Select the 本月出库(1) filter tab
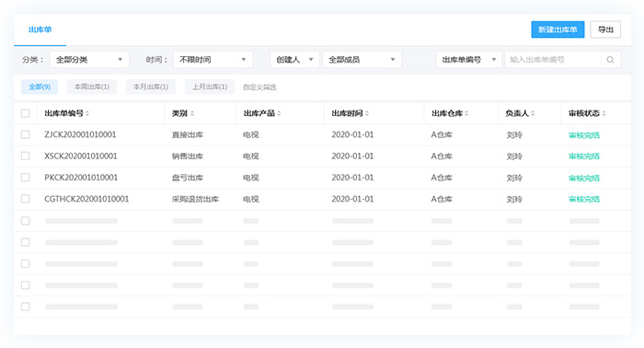The width and height of the screenshot is (644, 348). coord(151,87)
